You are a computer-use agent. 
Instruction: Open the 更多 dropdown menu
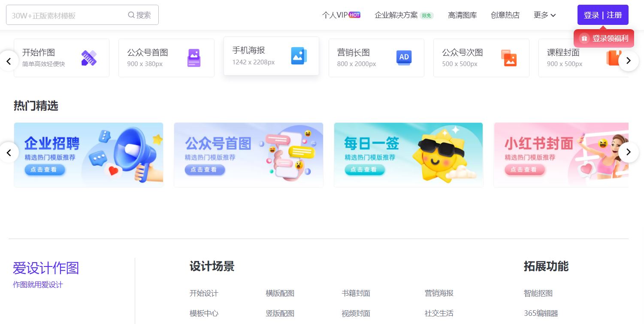click(x=544, y=15)
